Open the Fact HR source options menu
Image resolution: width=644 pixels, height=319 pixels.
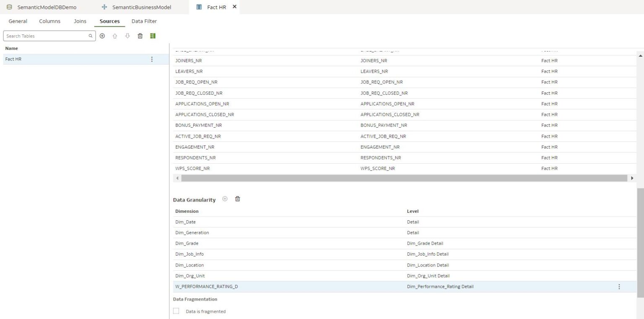[x=152, y=59]
